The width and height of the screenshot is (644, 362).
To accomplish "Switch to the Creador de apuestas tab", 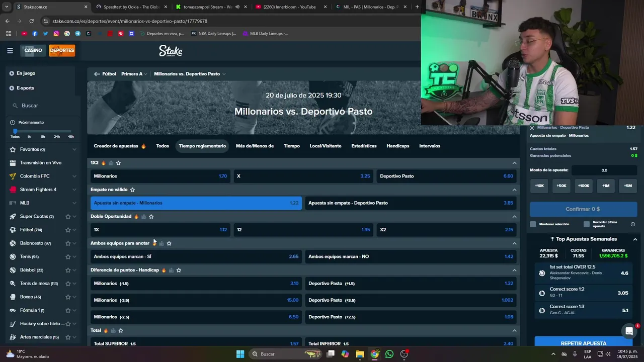I will coord(120,146).
